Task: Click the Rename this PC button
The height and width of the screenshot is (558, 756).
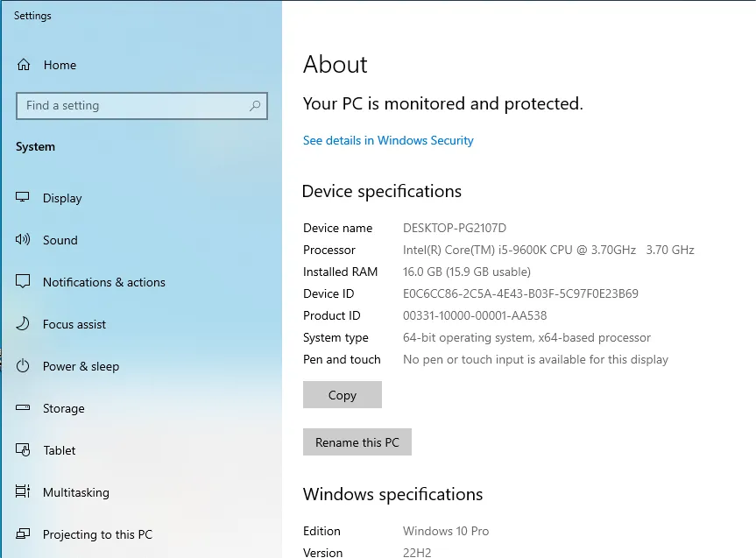Action: [357, 442]
